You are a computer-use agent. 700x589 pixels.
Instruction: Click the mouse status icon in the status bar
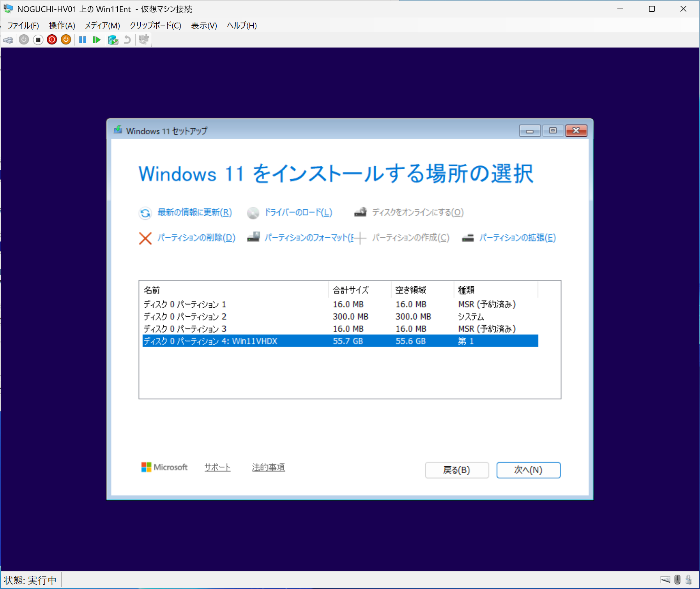[x=677, y=580]
